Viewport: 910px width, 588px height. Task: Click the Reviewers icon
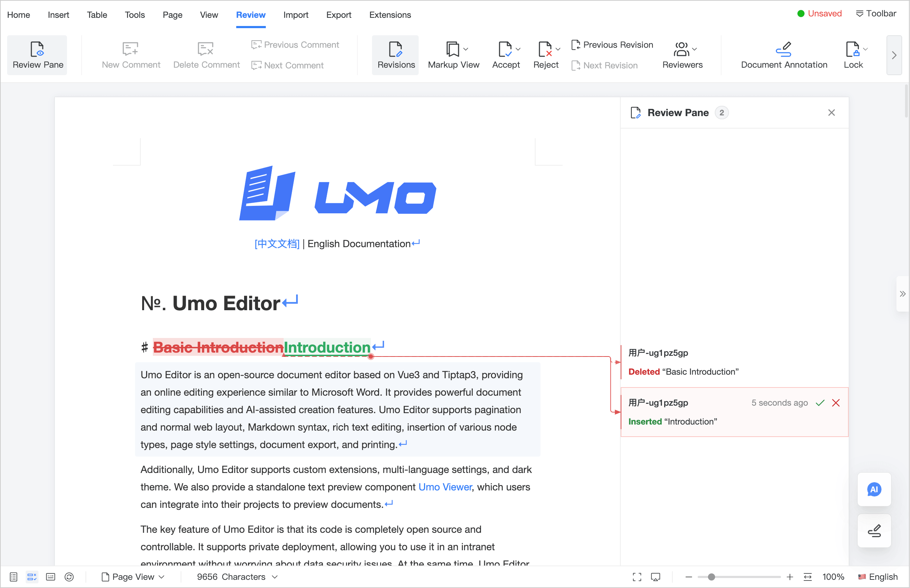pyautogui.click(x=681, y=48)
